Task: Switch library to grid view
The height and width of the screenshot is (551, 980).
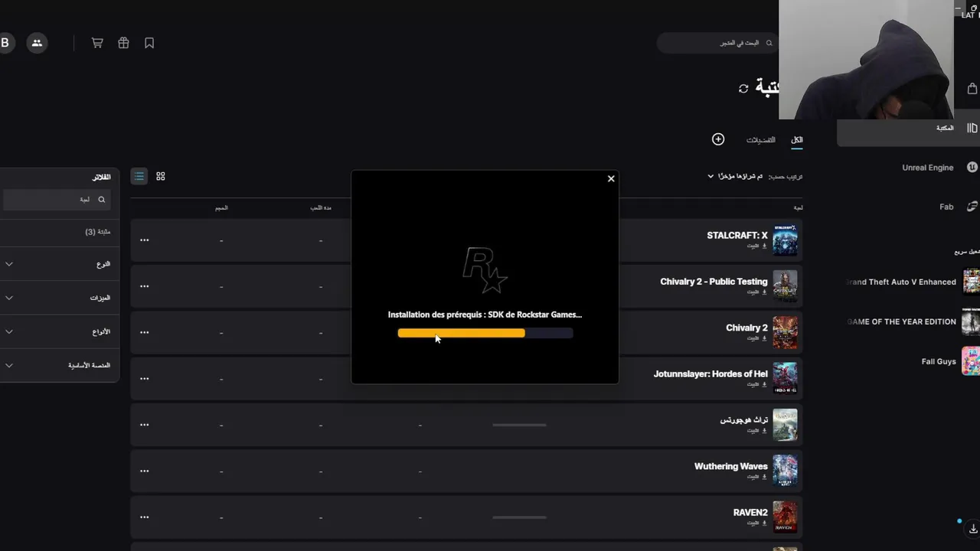Action: 161,176
